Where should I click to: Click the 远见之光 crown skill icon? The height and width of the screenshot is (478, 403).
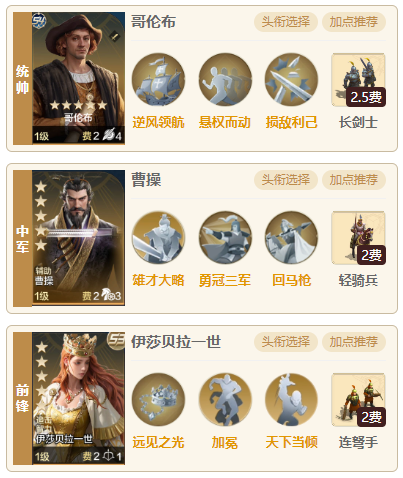click(x=158, y=400)
